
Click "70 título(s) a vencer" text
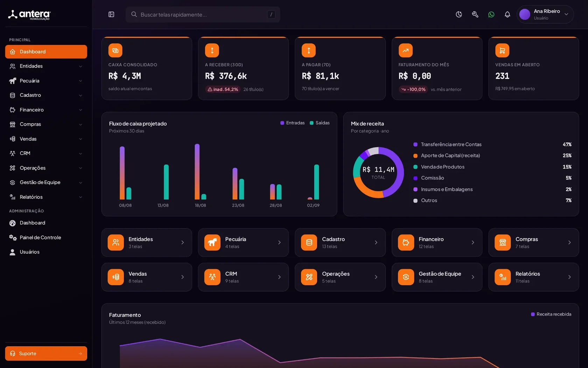click(x=321, y=89)
